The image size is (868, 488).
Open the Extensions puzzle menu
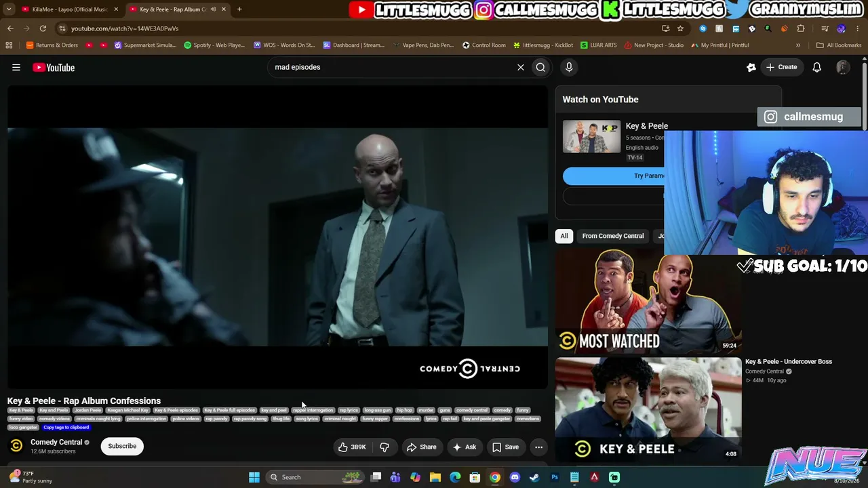click(801, 28)
